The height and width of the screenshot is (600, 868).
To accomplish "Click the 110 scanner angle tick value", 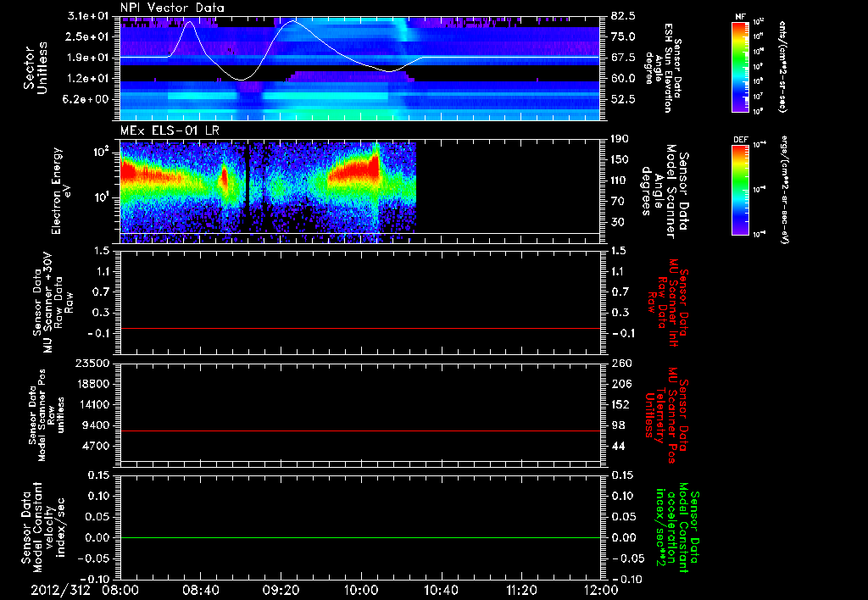I will pyautogui.click(x=620, y=181).
